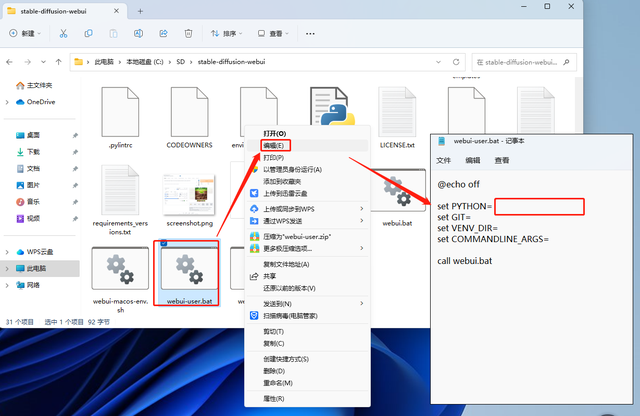Click the Delete trash icon in toolbar
The width and height of the screenshot is (640, 416).
(188, 33)
